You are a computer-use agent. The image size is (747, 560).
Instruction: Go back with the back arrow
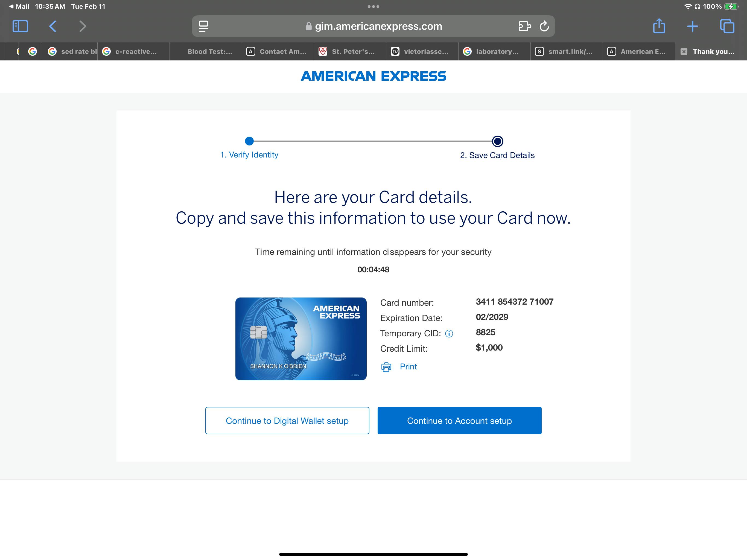[x=52, y=26]
